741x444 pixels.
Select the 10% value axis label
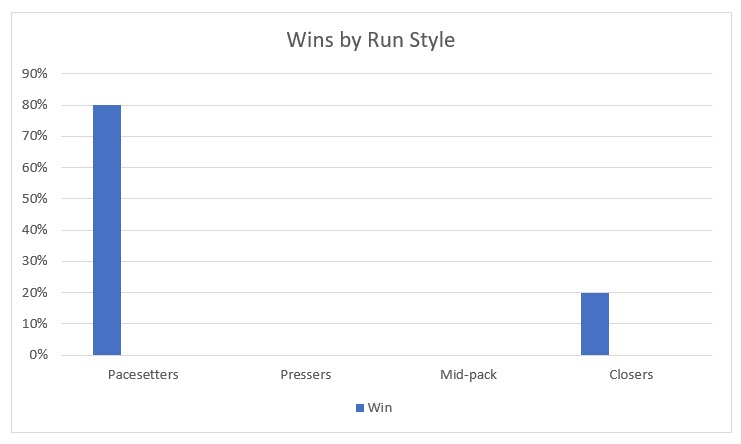[36, 324]
